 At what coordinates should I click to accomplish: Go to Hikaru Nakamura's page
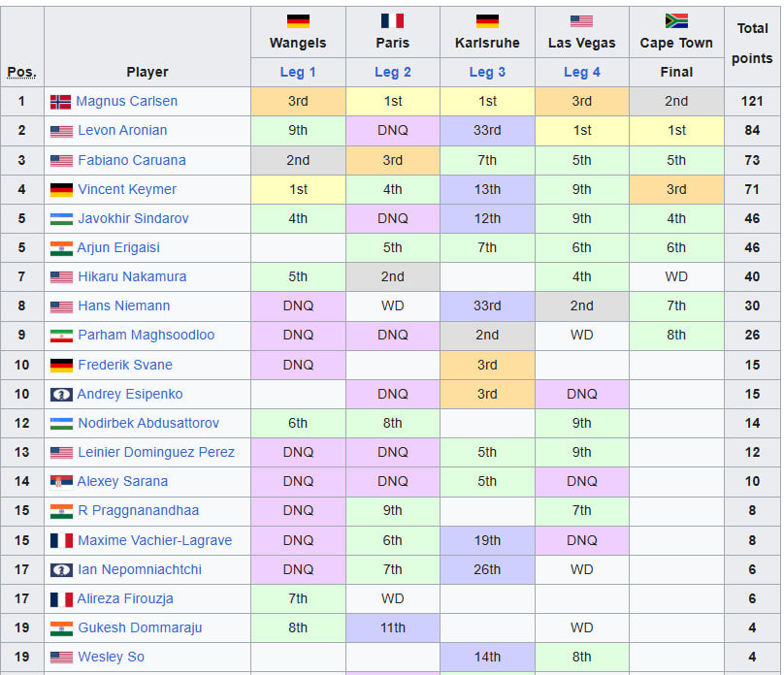point(132,277)
